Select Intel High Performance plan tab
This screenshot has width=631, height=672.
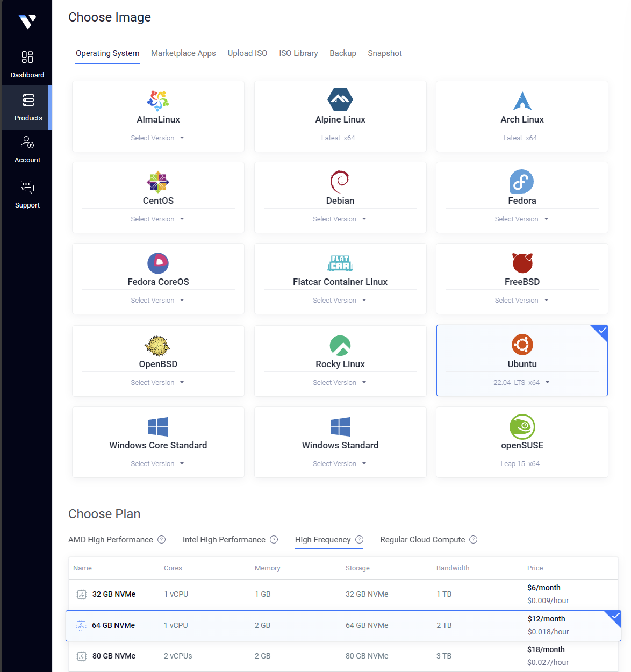[224, 540]
